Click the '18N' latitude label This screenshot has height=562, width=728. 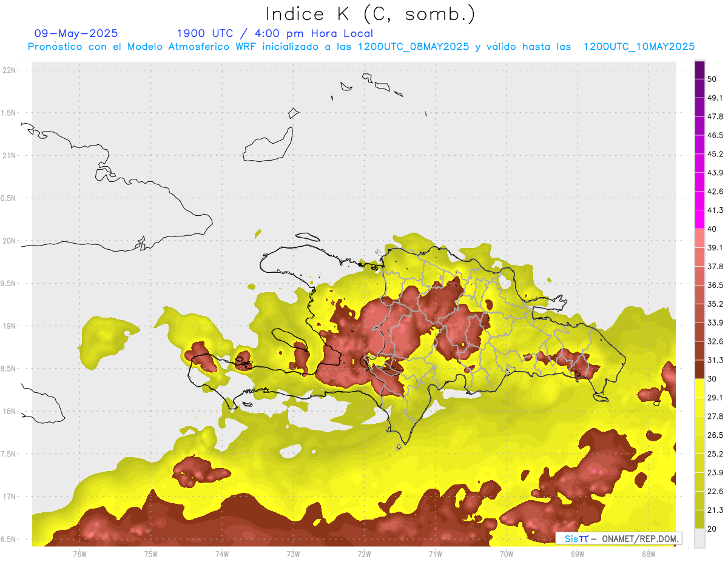(x=10, y=411)
